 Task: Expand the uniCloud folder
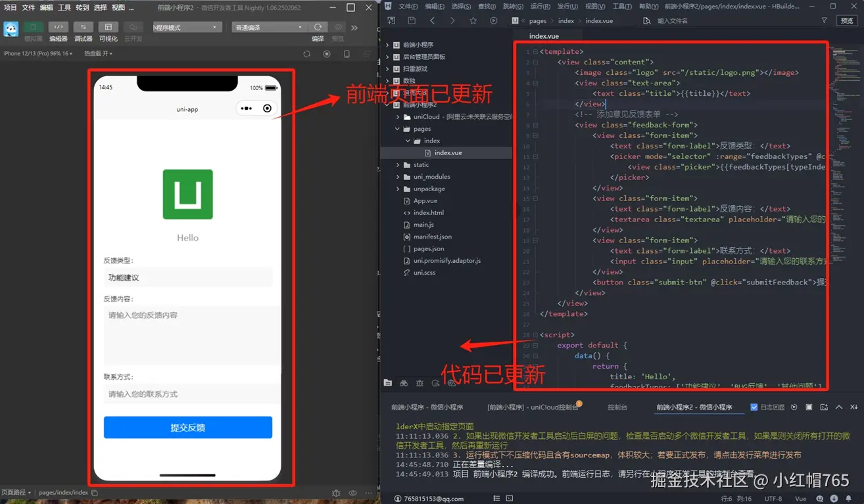398,117
